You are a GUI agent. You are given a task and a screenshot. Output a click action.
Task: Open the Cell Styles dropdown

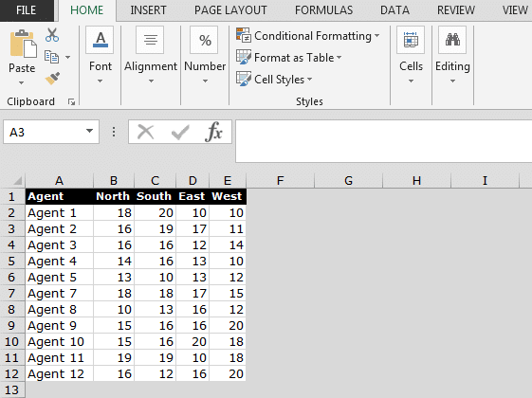(274, 80)
